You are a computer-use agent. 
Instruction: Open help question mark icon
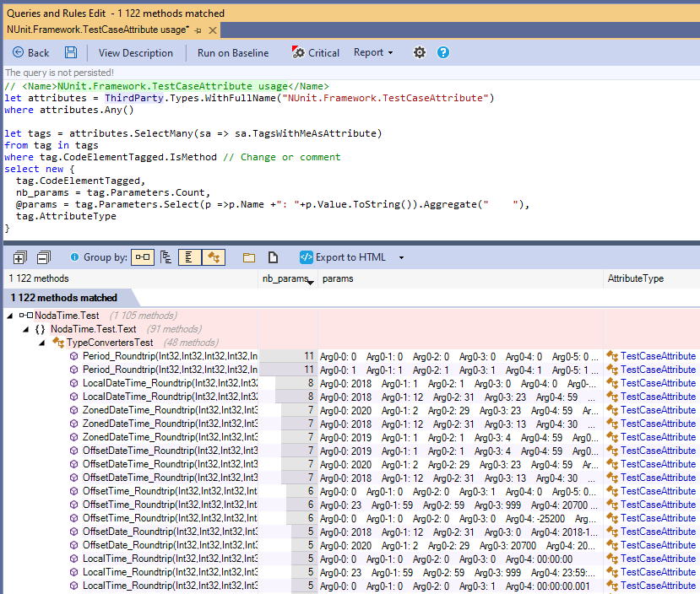point(442,52)
